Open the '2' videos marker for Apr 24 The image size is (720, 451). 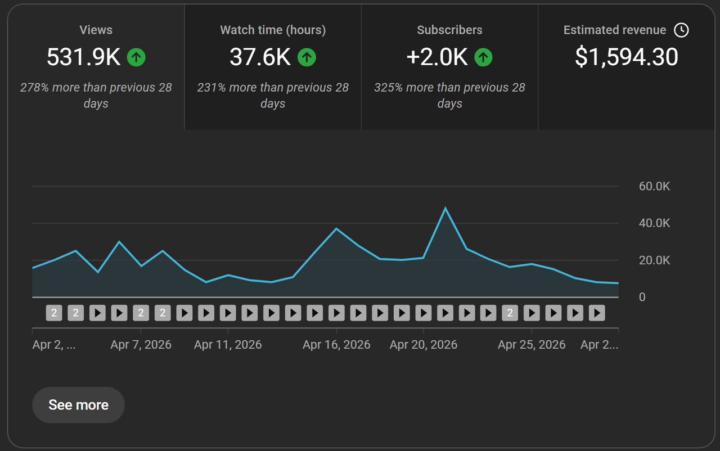coord(510,313)
